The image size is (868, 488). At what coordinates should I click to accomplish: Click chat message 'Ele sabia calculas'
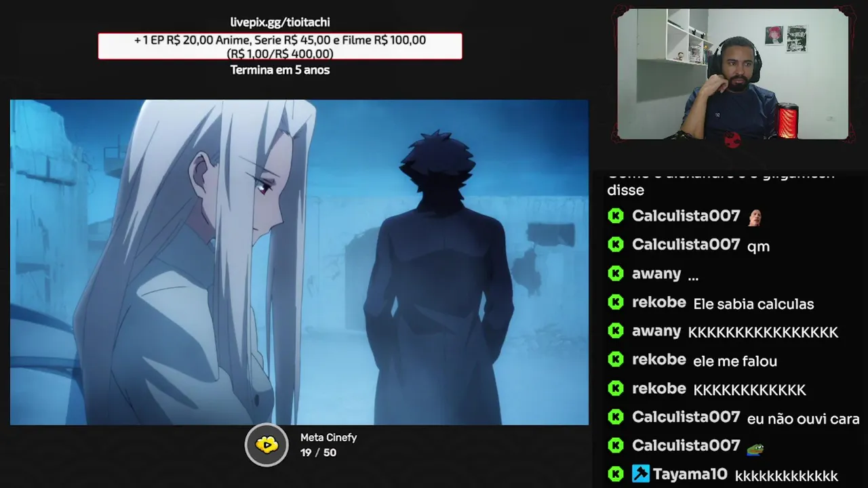click(x=753, y=304)
